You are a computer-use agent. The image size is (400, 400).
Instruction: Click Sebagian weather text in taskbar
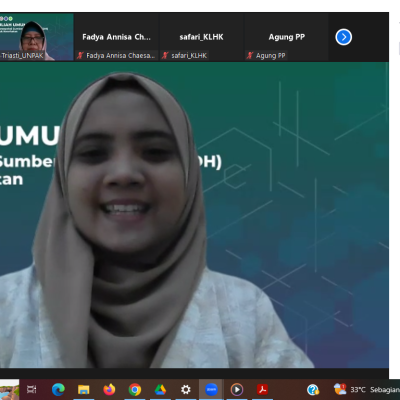coord(385,389)
